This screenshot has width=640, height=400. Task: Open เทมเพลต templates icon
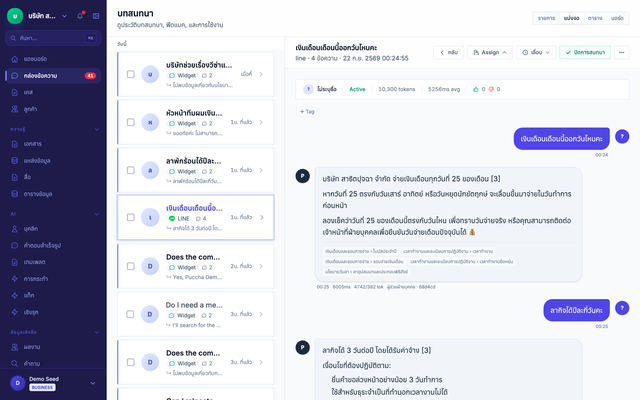pos(15,262)
